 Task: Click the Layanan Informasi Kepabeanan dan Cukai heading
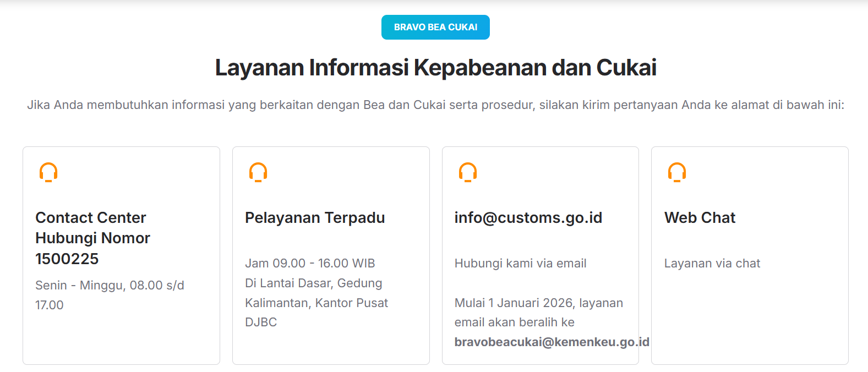(x=435, y=68)
